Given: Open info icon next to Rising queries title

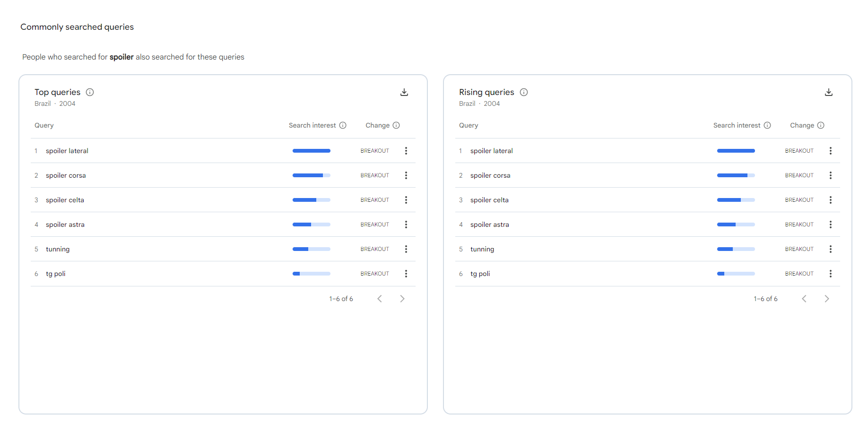Looking at the screenshot, I should tap(524, 92).
